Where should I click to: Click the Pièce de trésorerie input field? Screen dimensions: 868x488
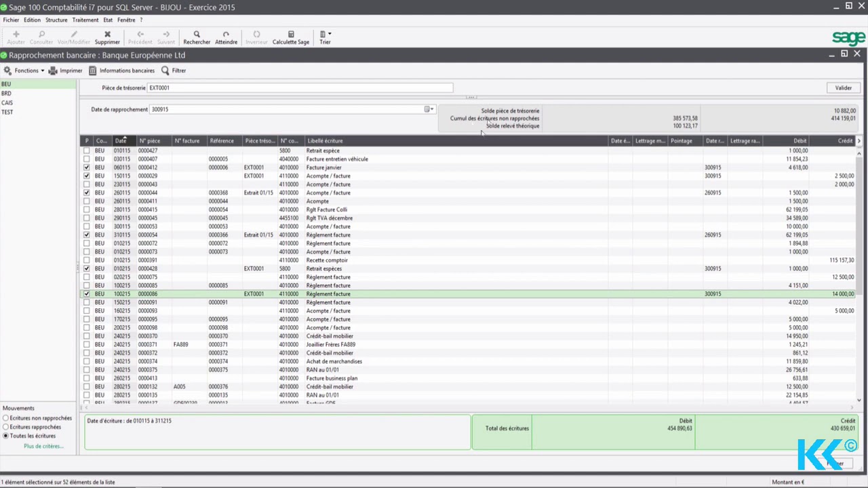pyautogui.click(x=300, y=88)
